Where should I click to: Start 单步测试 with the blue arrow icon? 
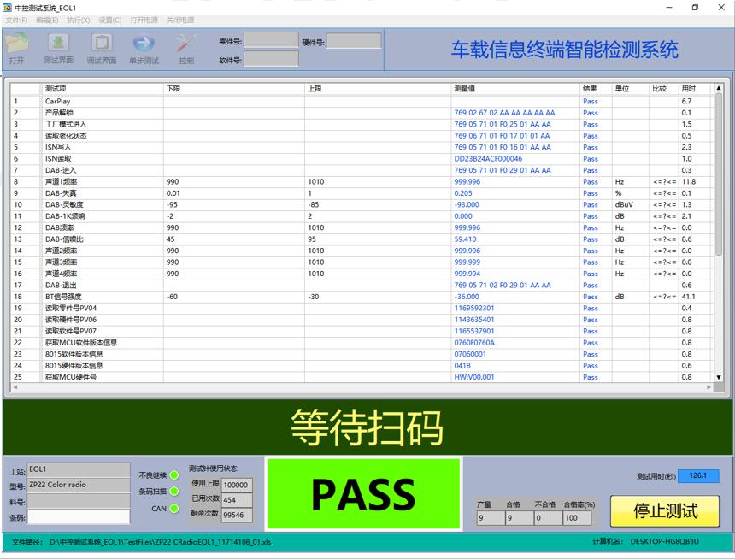tap(143, 47)
